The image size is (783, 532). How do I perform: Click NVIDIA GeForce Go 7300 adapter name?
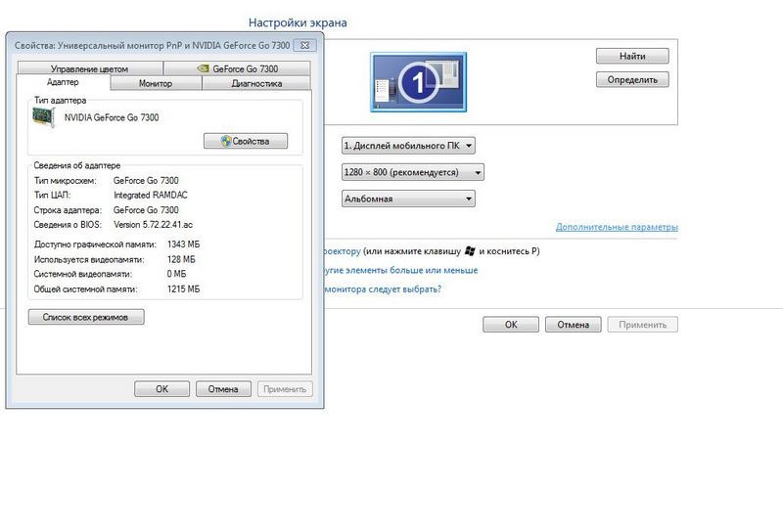112,117
